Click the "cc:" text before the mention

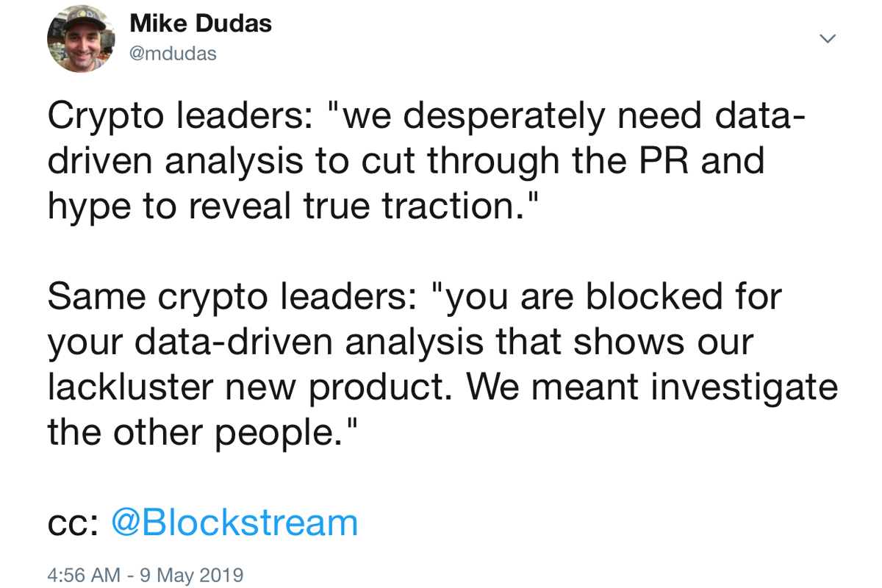(72, 524)
